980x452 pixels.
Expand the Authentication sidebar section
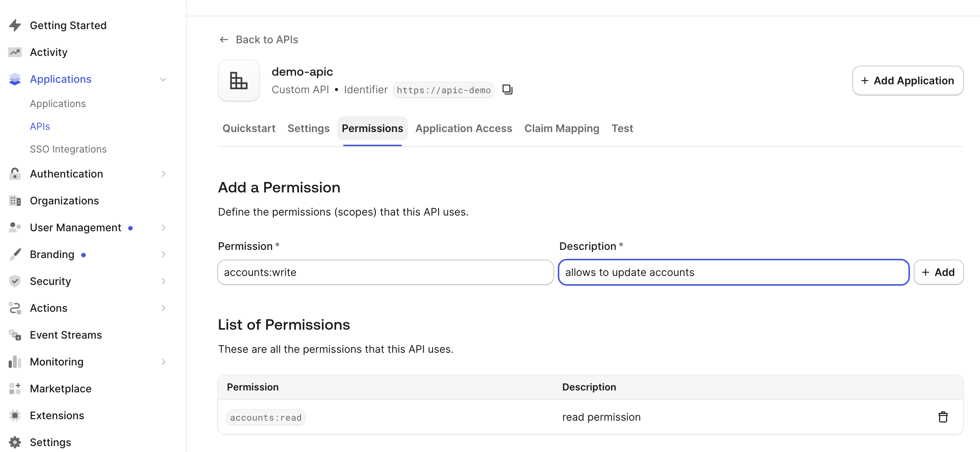point(163,174)
